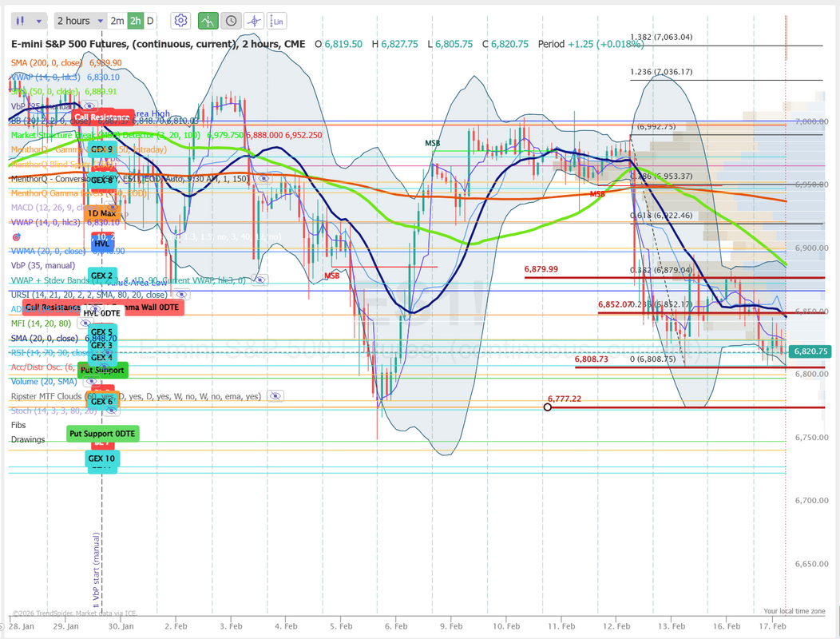840x639 pixels.
Task: Click circle handle on 6,777.22 line
Action: coord(547,407)
